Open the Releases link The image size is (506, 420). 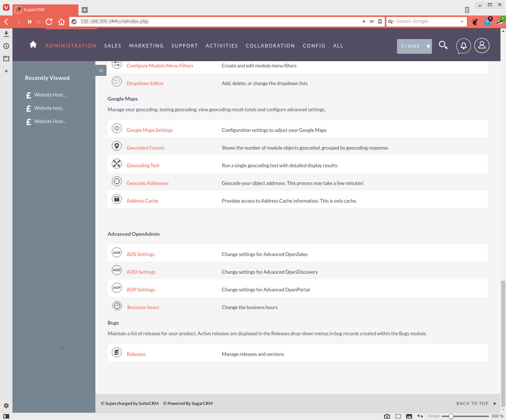(136, 354)
